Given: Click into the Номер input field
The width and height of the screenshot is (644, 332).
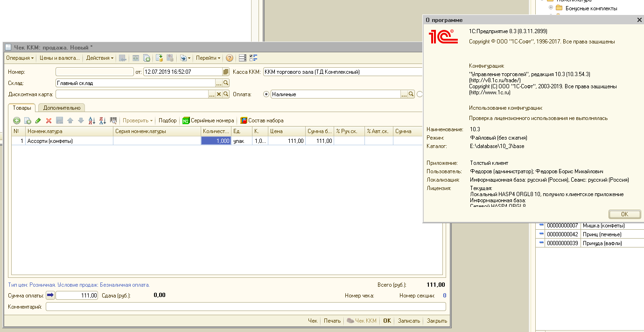Looking at the screenshot, I should pos(95,72).
